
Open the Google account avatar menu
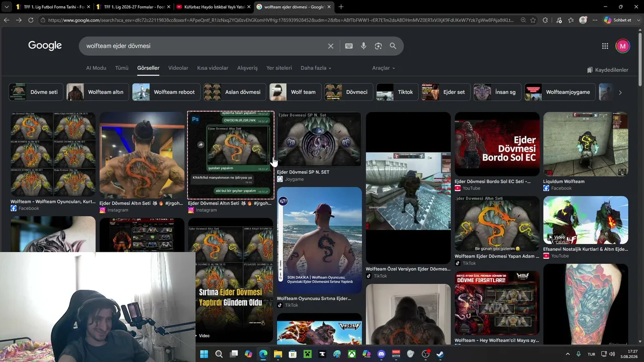point(622,46)
